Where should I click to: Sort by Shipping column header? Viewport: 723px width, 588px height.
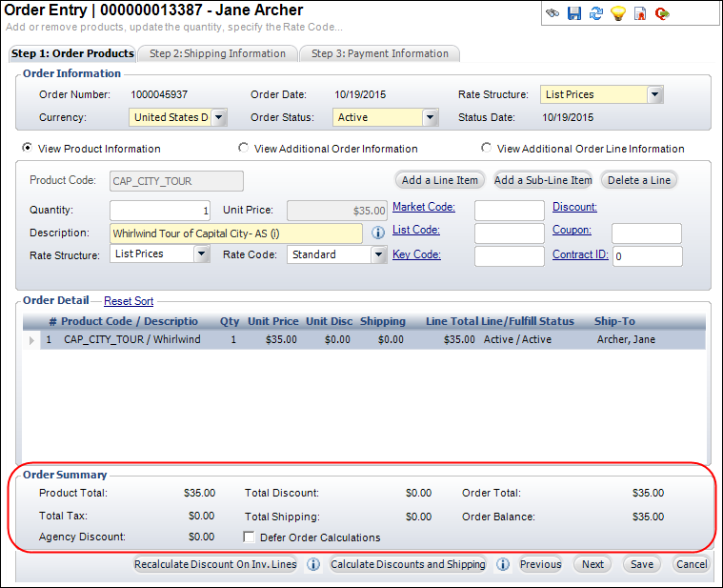point(383,321)
